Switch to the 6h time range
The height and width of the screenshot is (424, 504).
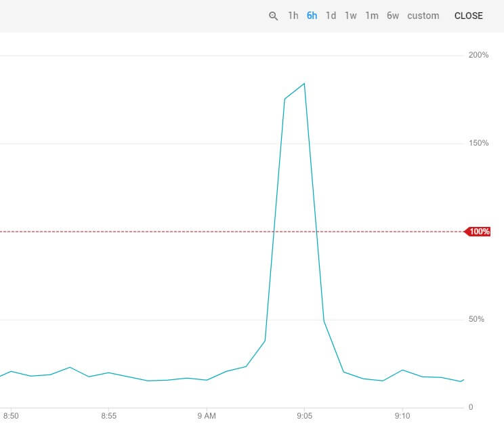(x=312, y=16)
